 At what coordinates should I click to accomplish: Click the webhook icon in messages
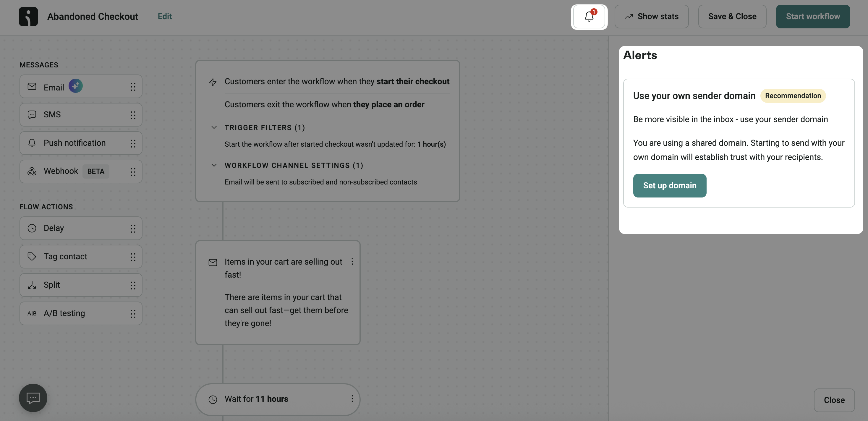tap(32, 171)
